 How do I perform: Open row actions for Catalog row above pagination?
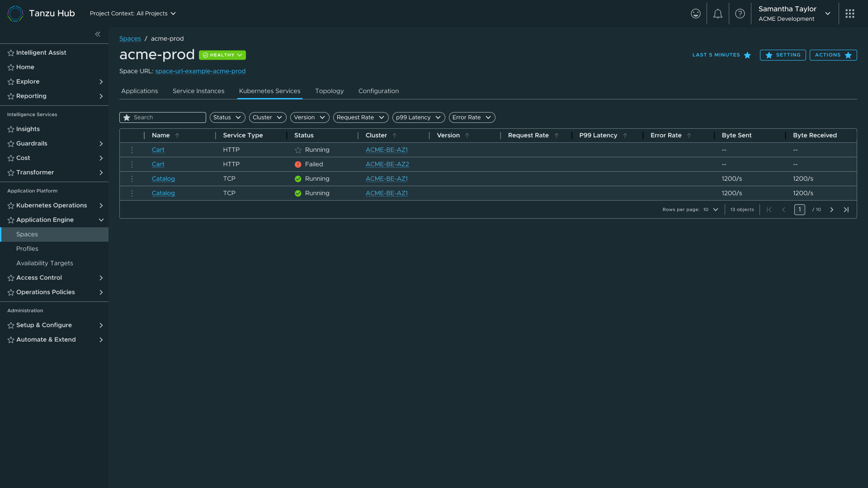coord(132,193)
